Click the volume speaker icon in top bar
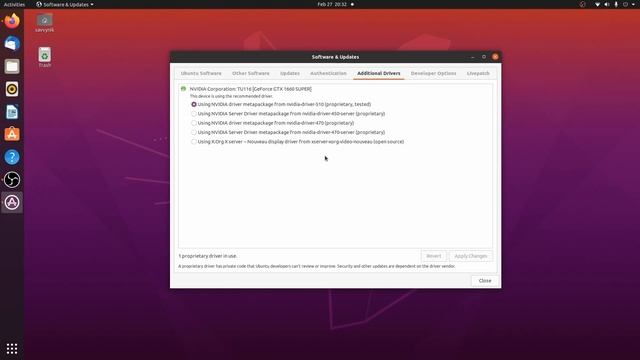The height and width of the screenshot is (360, 640). tap(607, 4)
